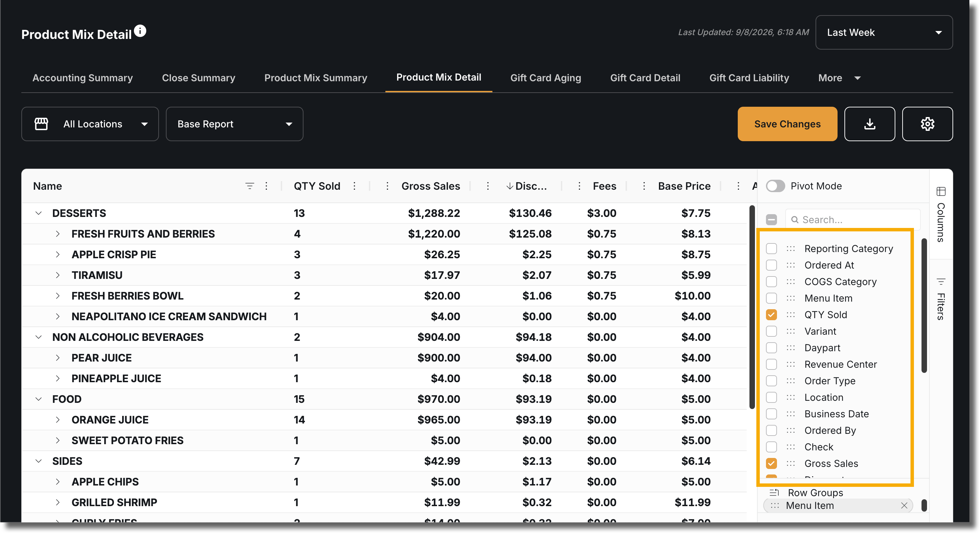The image size is (980, 533).
Task: Open the Discount column three-dot menu
Action: pyautogui.click(x=488, y=186)
